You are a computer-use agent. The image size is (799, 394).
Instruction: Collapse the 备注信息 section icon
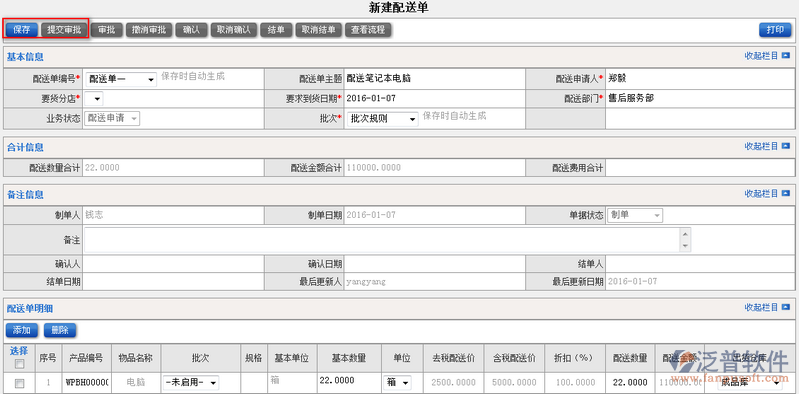click(785, 194)
